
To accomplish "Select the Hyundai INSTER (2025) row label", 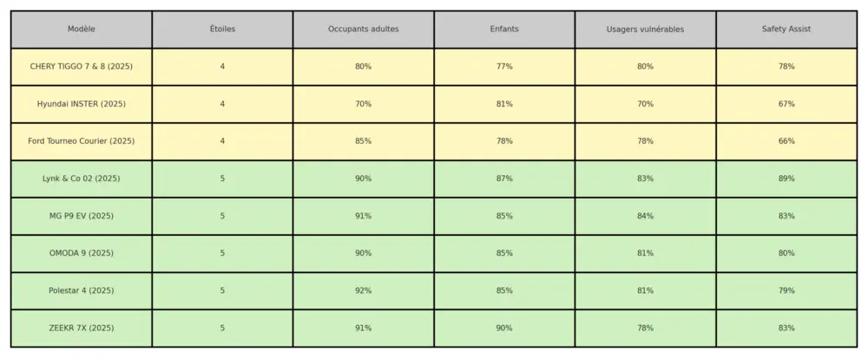I will pyautogui.click(x=82, y=104).
